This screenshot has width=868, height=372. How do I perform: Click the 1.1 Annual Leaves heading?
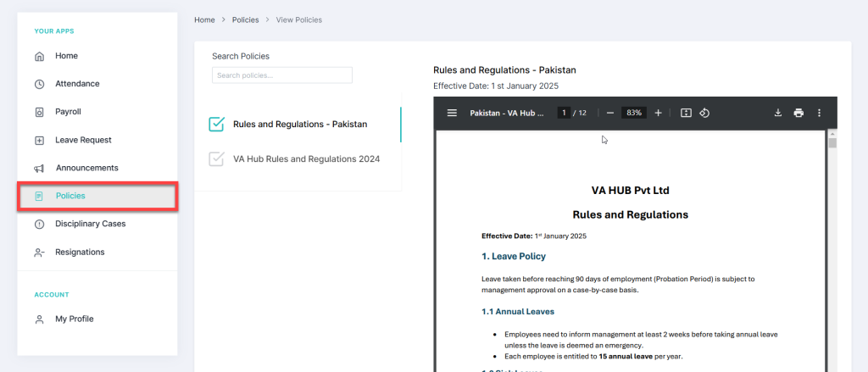(518, 312)
